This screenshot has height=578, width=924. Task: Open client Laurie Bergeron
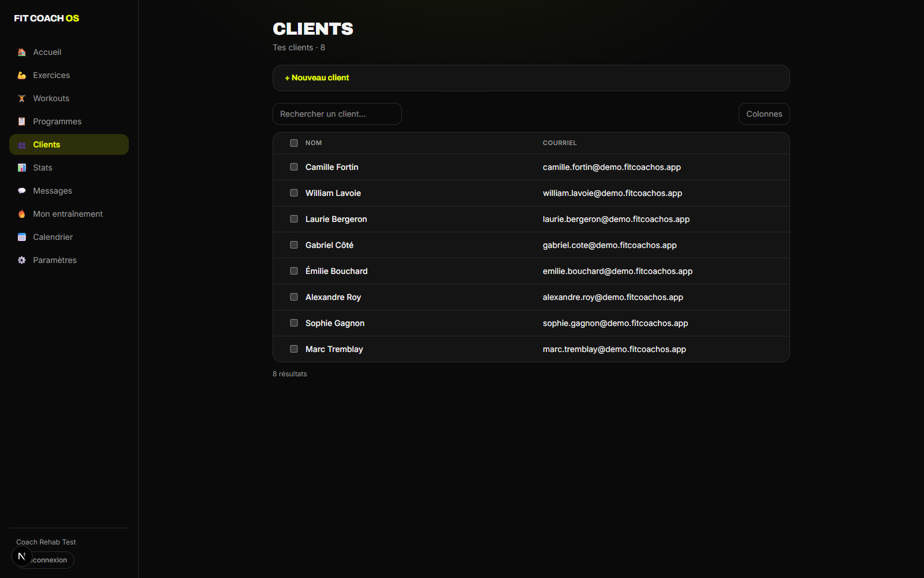click(x=336, y=219)
